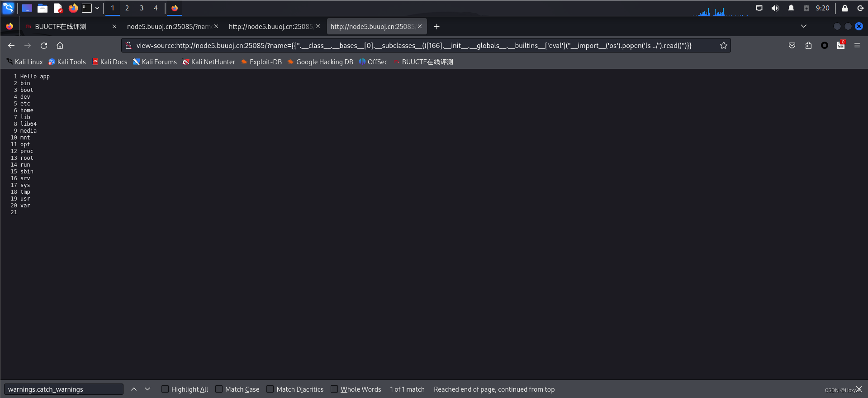Open the Kali application menu
Viewport: 868px width, 398px height.
pos(8,8)
